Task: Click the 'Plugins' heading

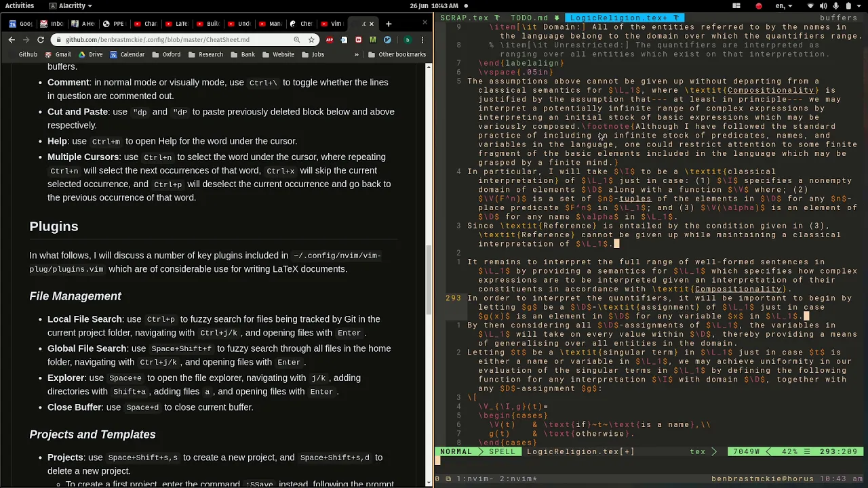Action: pyautogui.click(x=54, y=226)
